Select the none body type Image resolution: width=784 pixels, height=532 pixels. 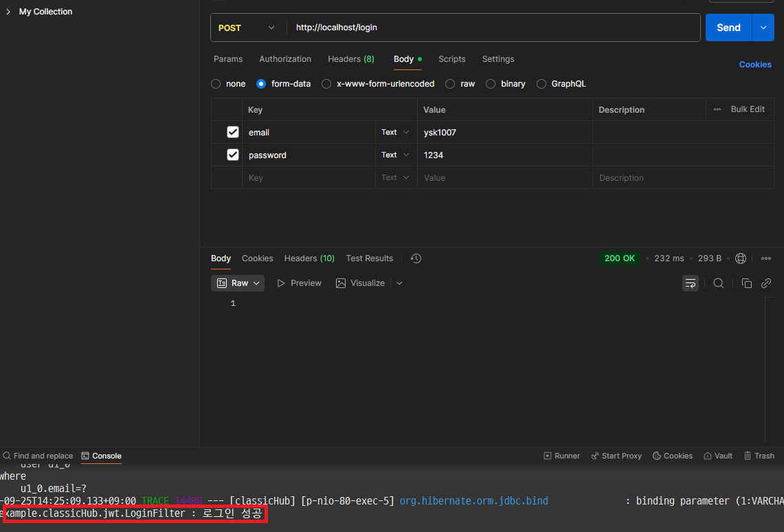216,84
